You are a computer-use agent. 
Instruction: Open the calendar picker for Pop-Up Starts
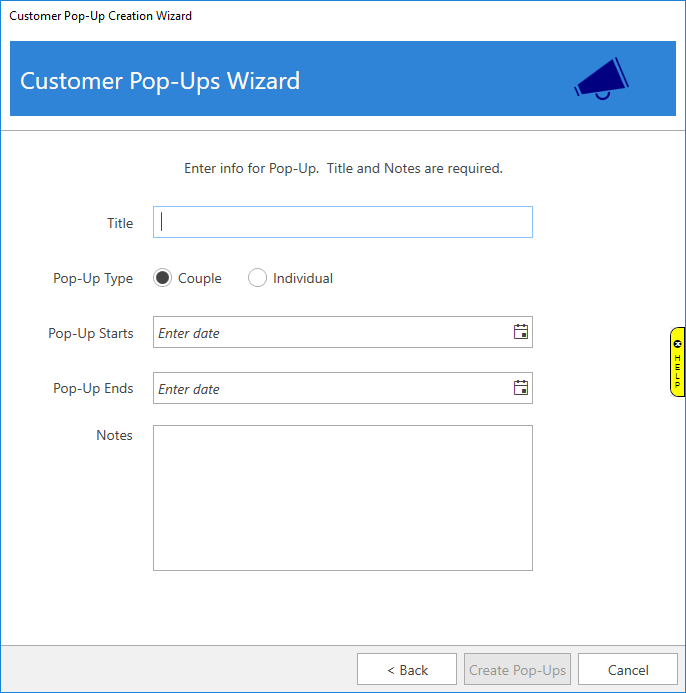pos(520,332)
